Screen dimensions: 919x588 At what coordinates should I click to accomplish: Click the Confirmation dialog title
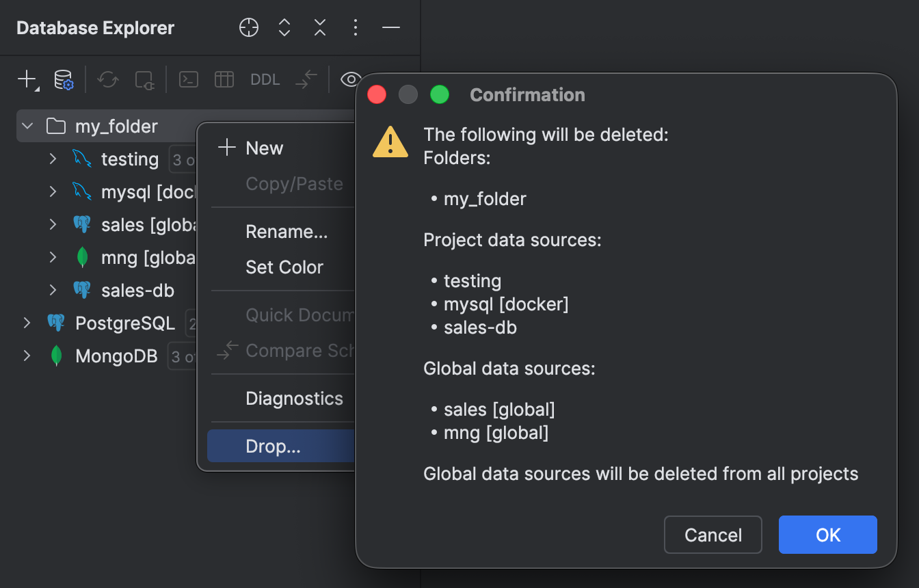point(527,95)
